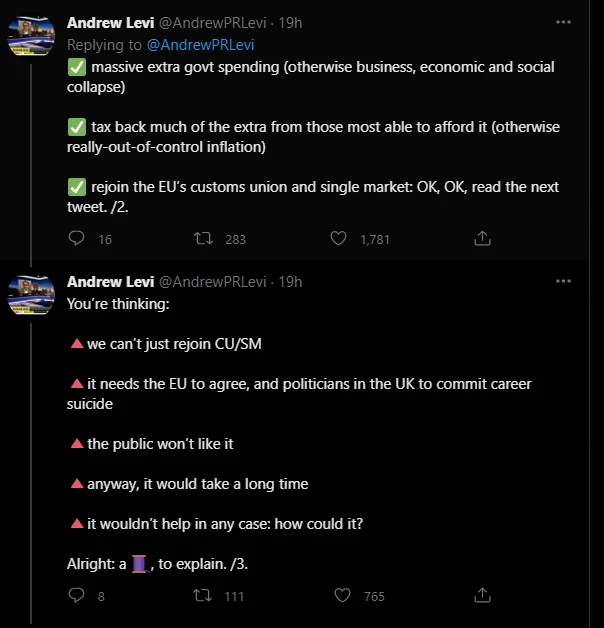This screenshot has height=628, width=604.
Task: Open the @AndrewPRLevi handle on second tweet
Action: coord(213,282)
